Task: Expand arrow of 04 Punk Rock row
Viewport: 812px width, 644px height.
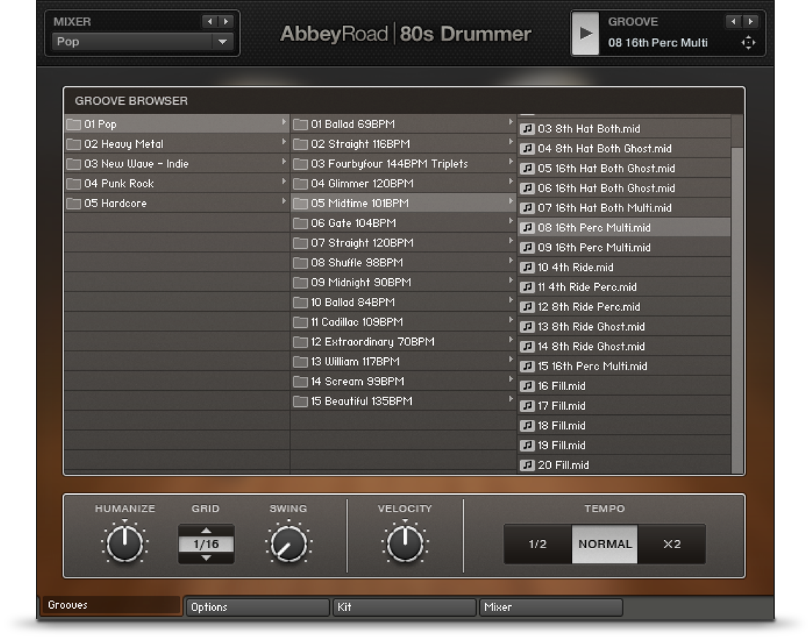Action: coord(284,181)
